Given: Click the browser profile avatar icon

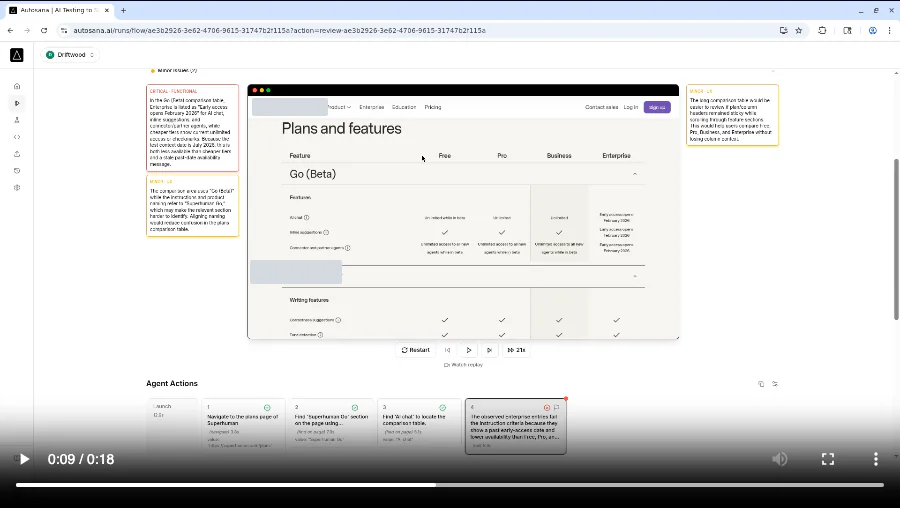Looking at the screenshot, I should coord(872,30).
